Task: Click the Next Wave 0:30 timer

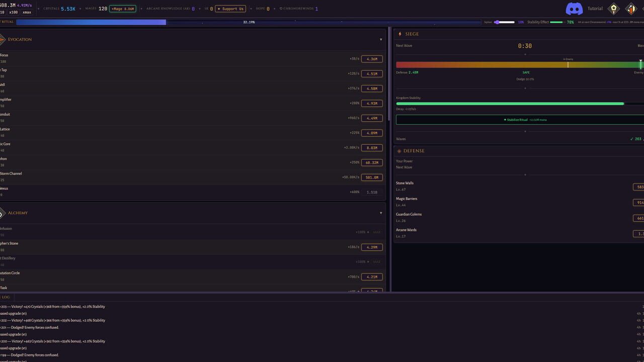Action: [x=525, y=46]
